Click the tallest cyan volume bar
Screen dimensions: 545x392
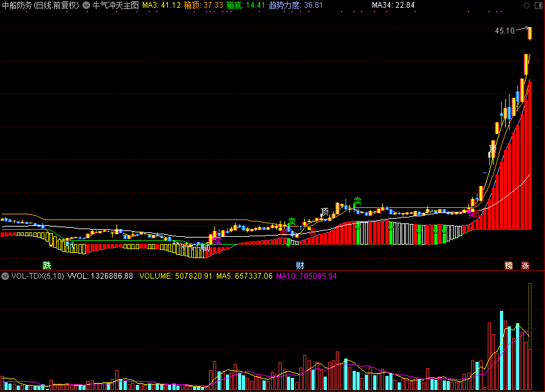[x=501, y=350]
